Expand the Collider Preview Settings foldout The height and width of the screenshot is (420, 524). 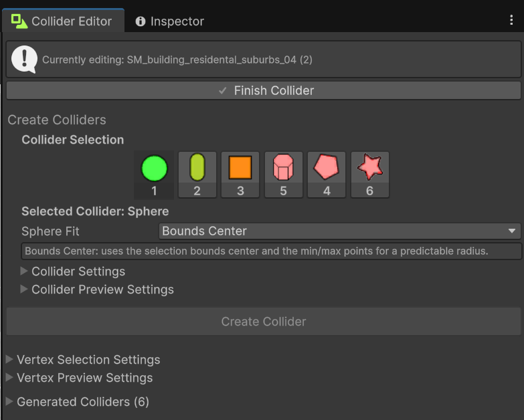[97, 290]
